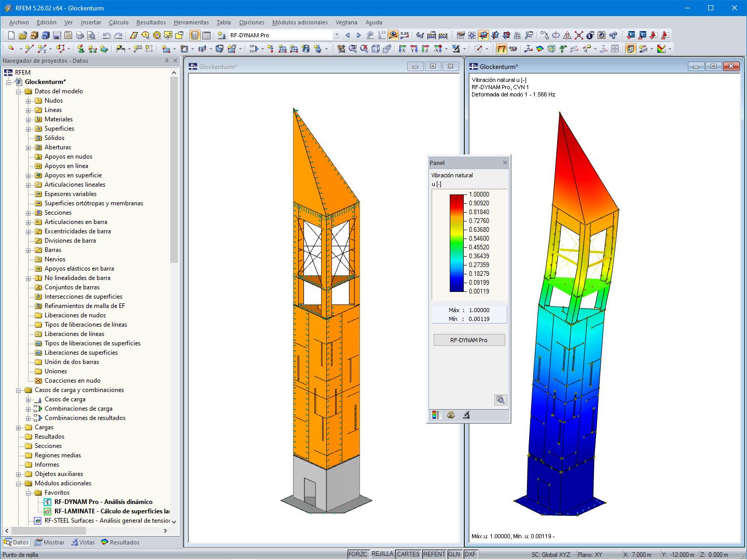Collapse the Datos del modelo folder
The width and height of the screenshot is (747, 560).
19,91
